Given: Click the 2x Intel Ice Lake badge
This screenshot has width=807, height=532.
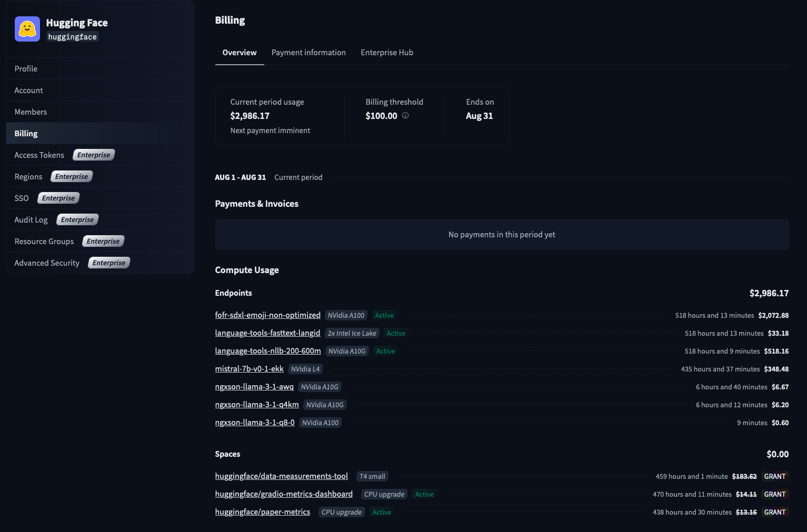Looking at the screenshot, I should tap(352, 333).
